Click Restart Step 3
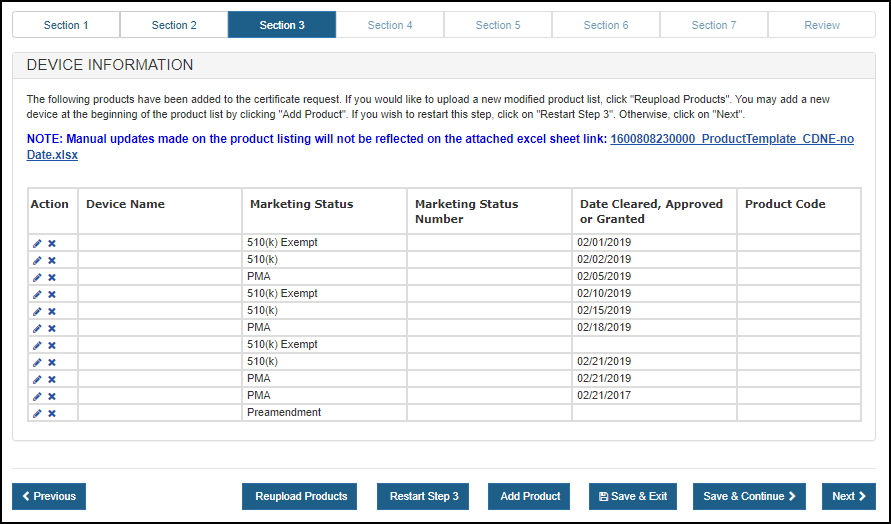The width and height of the screenshot is (891, 524). pyautogui.click(x=424, y=496)
